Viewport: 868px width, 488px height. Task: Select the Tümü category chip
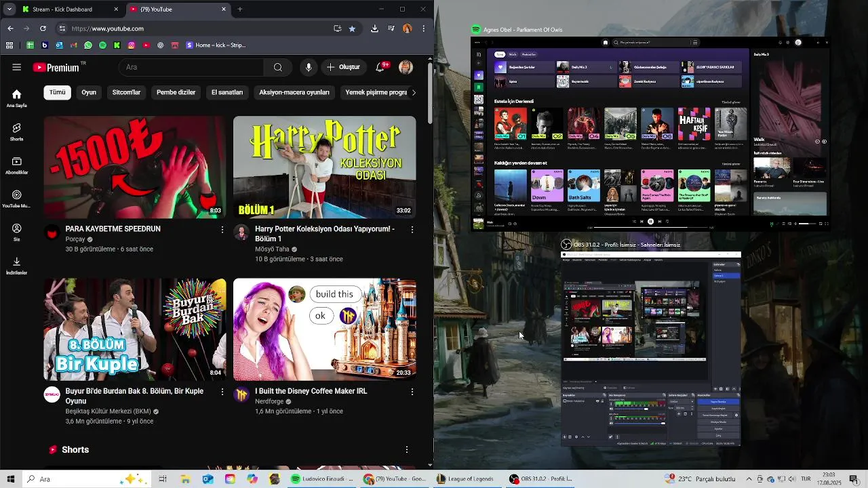(x=58, y=92)
